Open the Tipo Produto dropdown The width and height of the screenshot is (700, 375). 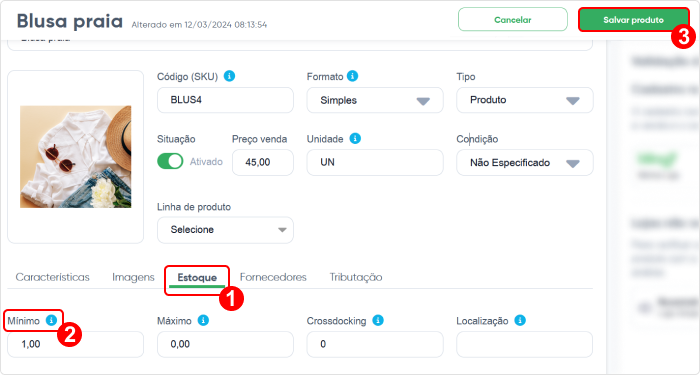coord(525,100)
